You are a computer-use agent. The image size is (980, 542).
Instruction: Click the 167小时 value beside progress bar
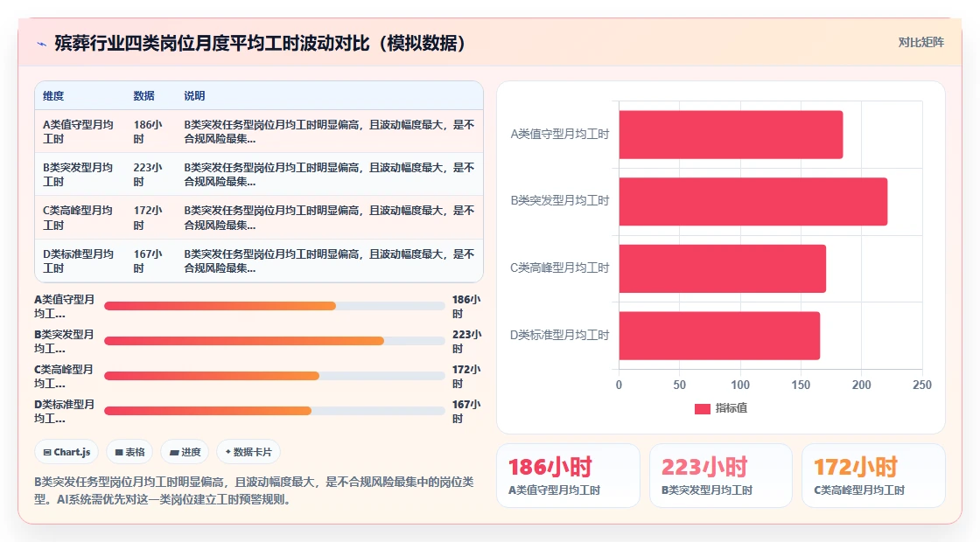pyautogui.click(x=466, y=412)
